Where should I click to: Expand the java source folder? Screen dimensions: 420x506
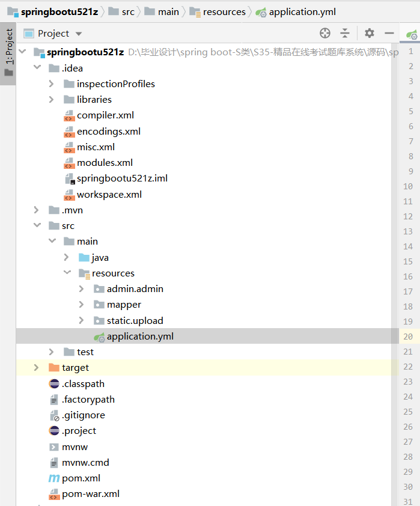tap(66, 257)
